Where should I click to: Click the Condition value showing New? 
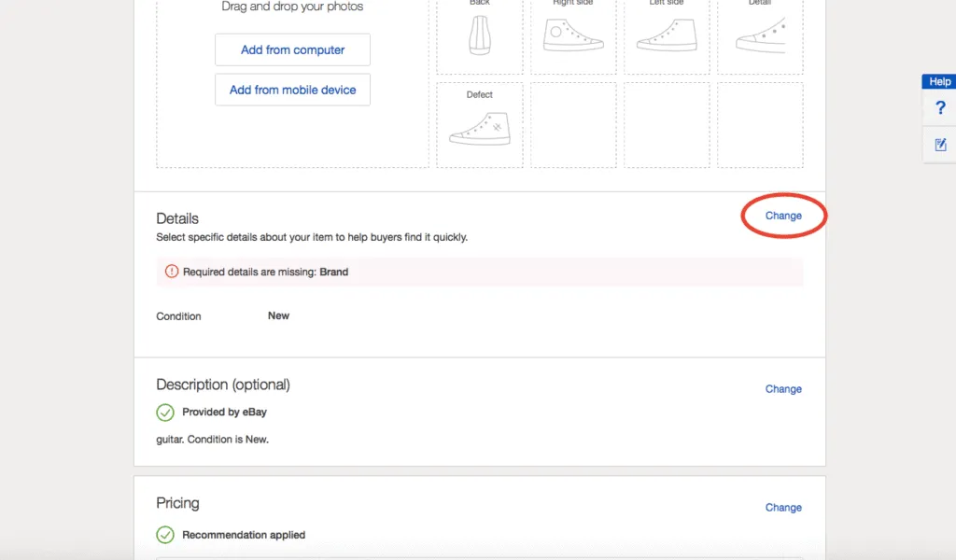278,315
